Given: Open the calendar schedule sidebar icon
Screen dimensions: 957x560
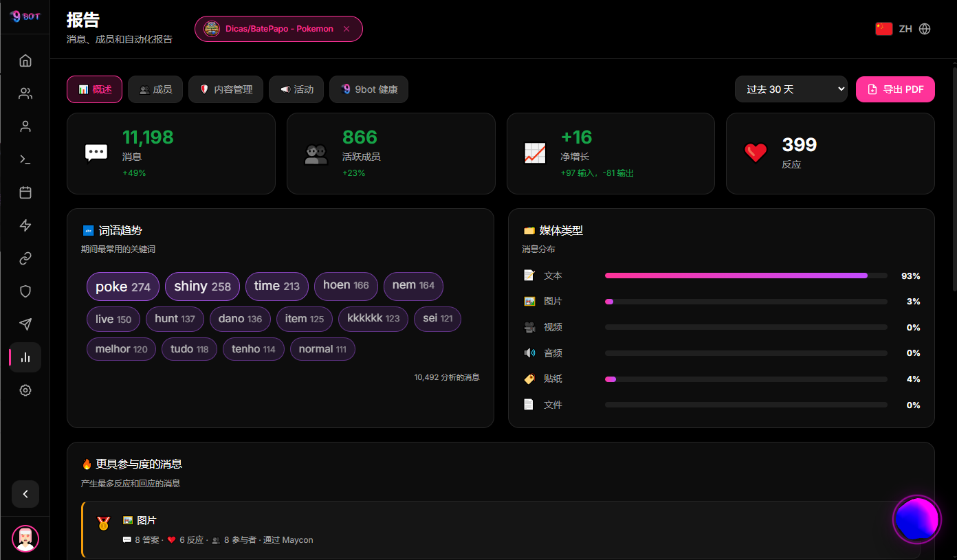Looking at the screenshot, I should [x=25, y=192].
